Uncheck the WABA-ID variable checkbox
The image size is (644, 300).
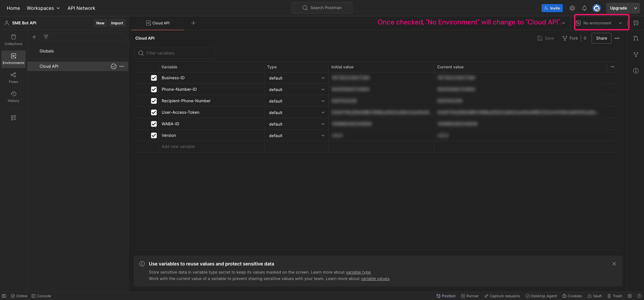(x=154, y=124)
